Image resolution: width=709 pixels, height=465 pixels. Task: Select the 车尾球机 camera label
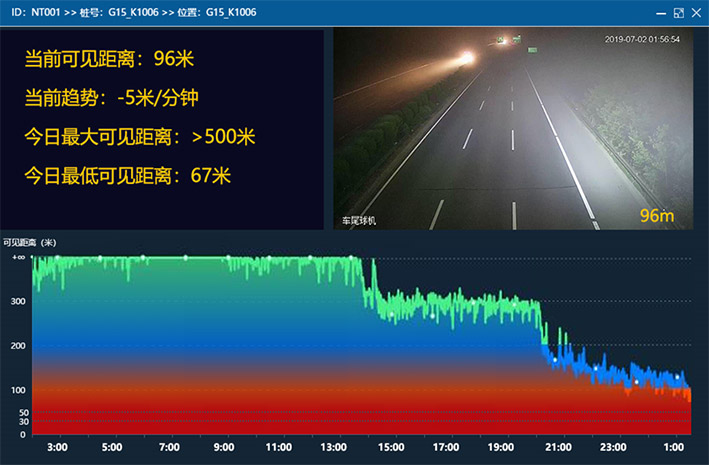(359, 221)
